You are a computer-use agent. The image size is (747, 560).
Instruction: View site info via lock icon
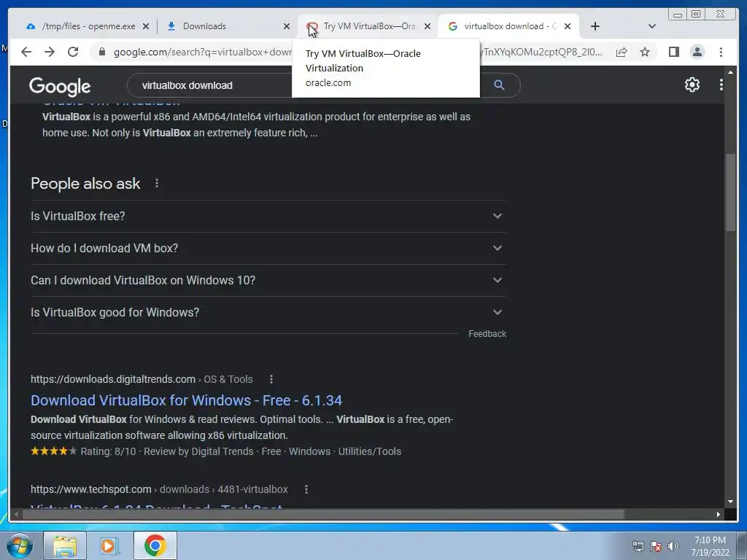pos(101,52)
